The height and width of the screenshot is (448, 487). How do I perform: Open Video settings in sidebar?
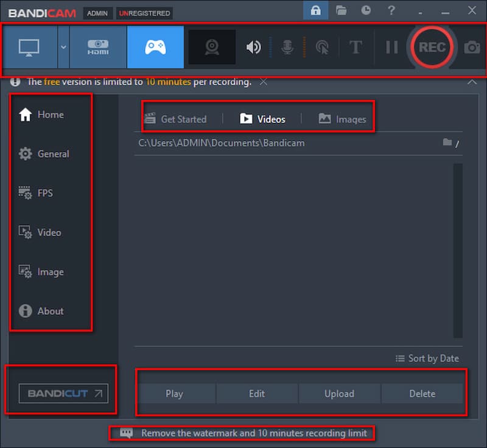click(40, 233)
